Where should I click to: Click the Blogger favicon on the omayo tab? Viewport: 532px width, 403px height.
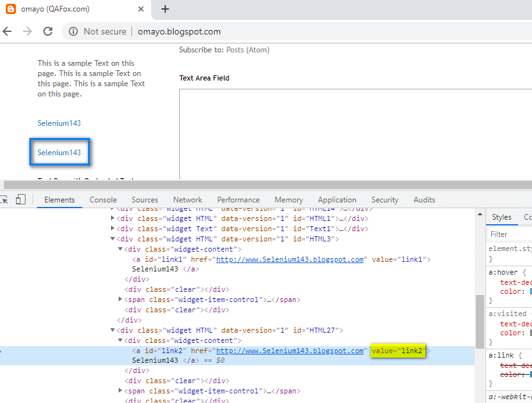(x=12, y=9)
